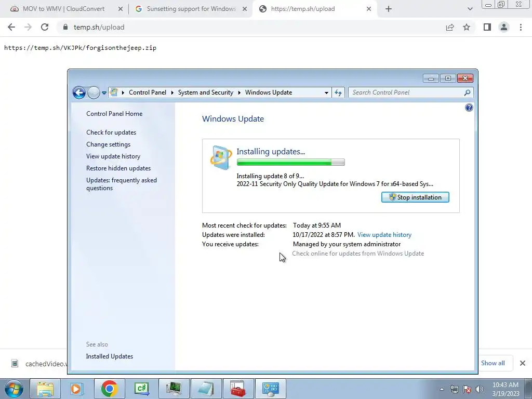Open View update history in sidebar
Image resolution: width=532 pixels, height=399 pixels.
point(113,156)
